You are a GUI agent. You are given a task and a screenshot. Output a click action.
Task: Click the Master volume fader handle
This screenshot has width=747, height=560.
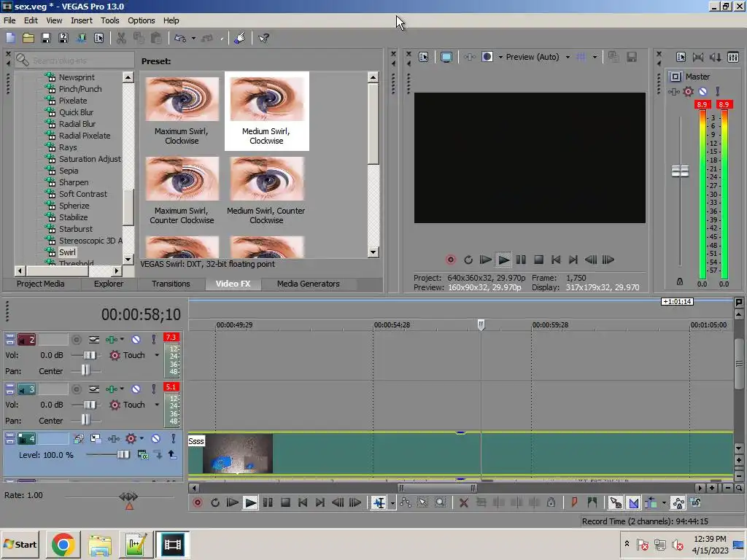click(680, 171)
